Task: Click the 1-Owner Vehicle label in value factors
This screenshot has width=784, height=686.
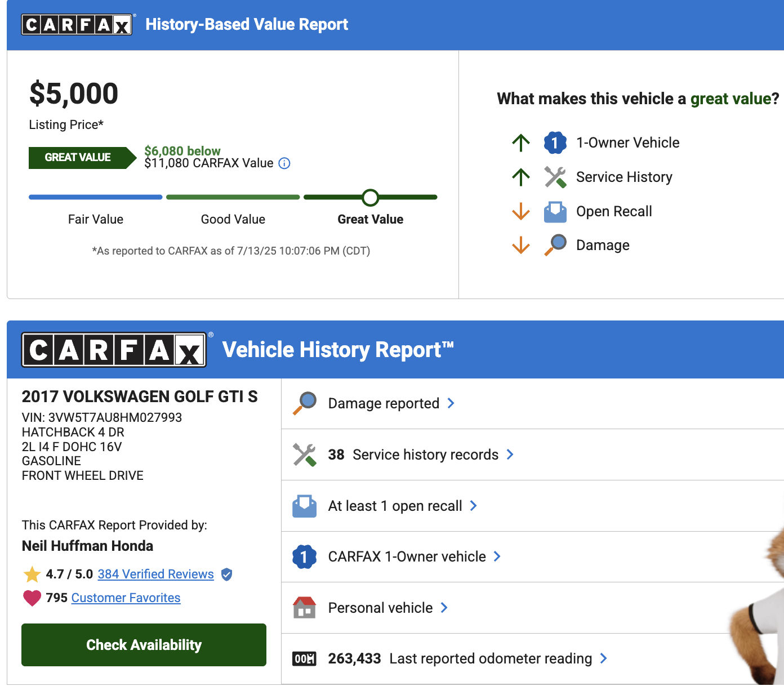Action: pyautogui.click(x=628, y=142)
